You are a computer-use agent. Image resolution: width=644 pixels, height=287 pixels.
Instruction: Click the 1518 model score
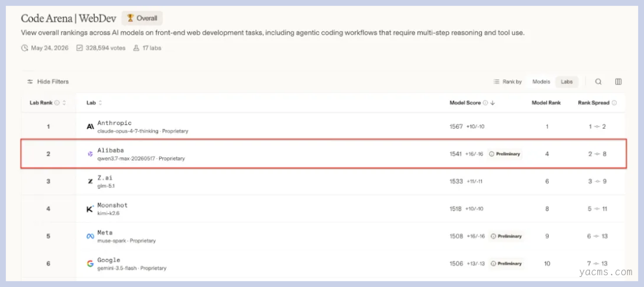[456, 208]
